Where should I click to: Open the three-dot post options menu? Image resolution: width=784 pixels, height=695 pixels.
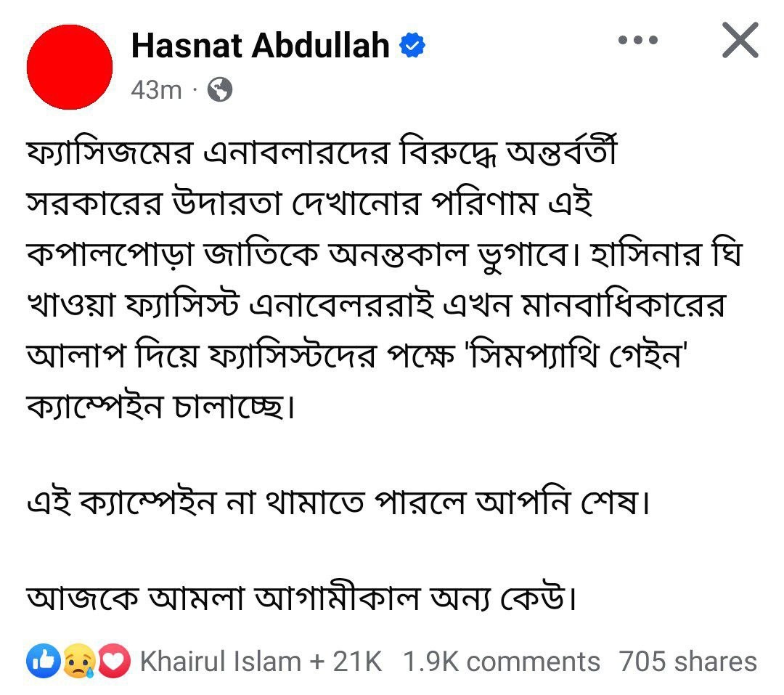(638, 40)
